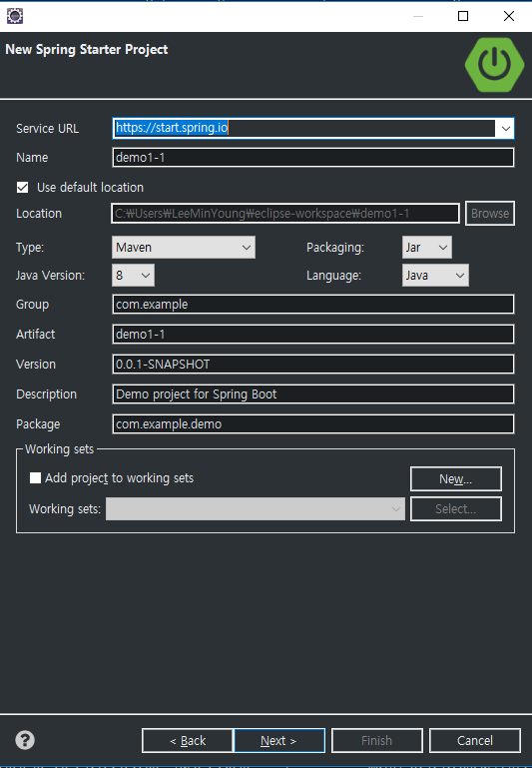532x768 pixels.
Task: Click the 'Java Version:' label
Action: pos(50,276)
